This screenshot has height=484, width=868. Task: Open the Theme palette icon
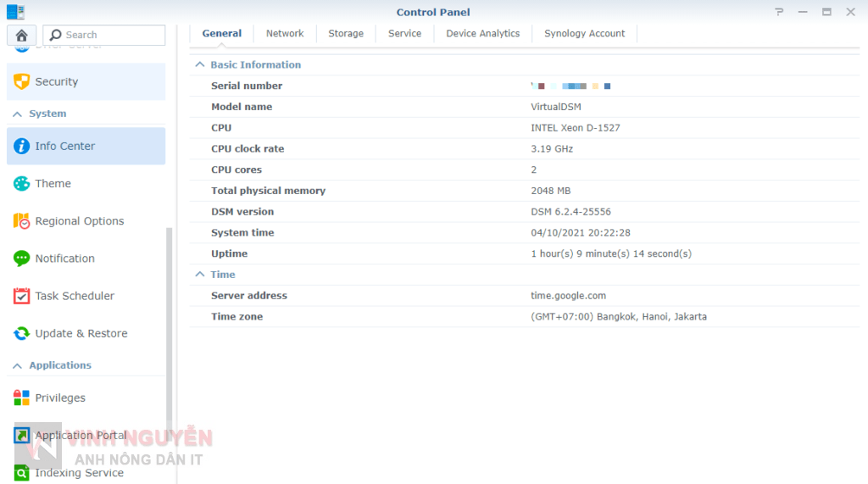(x=22, y=184)
